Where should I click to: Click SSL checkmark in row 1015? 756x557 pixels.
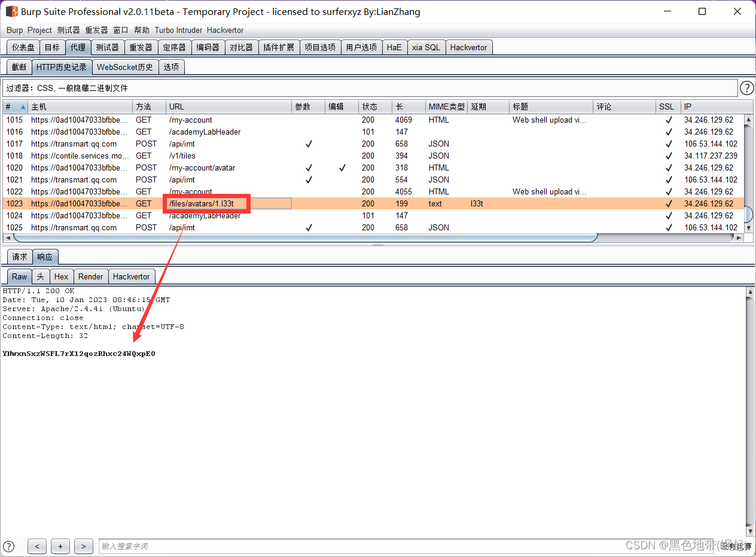[x=668, y=120]
